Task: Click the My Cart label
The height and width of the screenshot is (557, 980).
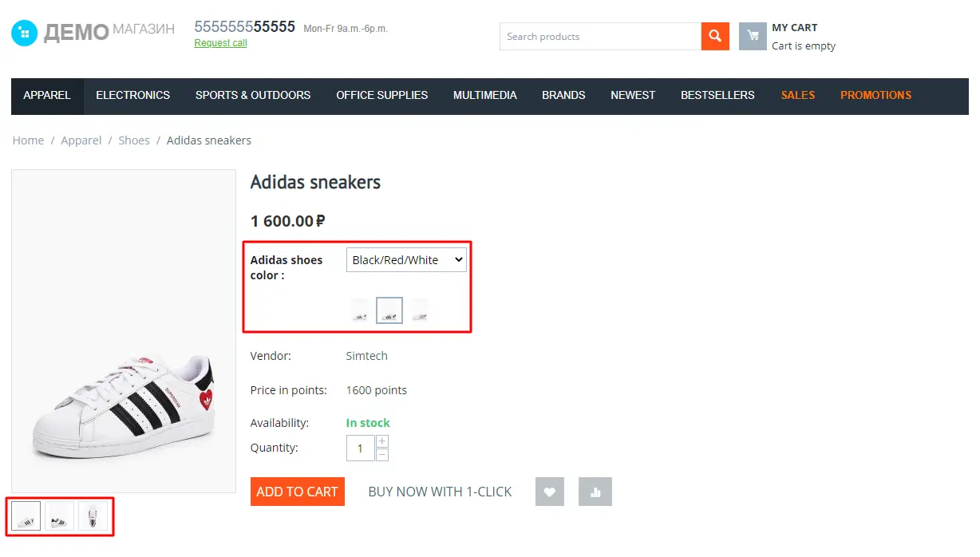Action: pos(795,27)
